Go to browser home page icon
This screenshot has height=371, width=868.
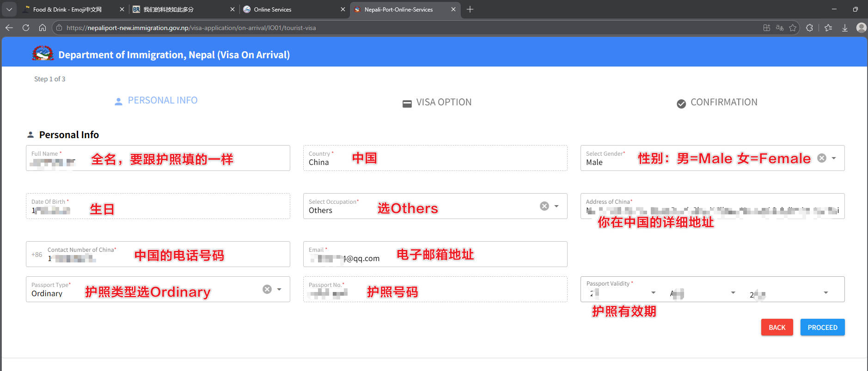(43, 28)
